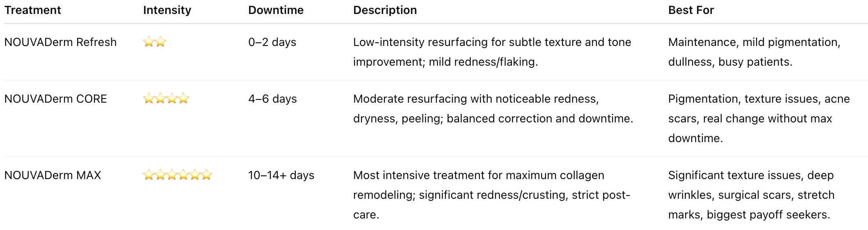This screenshot has width=868, height=230.
Task: Click the Maintenance, mild pigmentation cell
Action: tap(754, 52)
